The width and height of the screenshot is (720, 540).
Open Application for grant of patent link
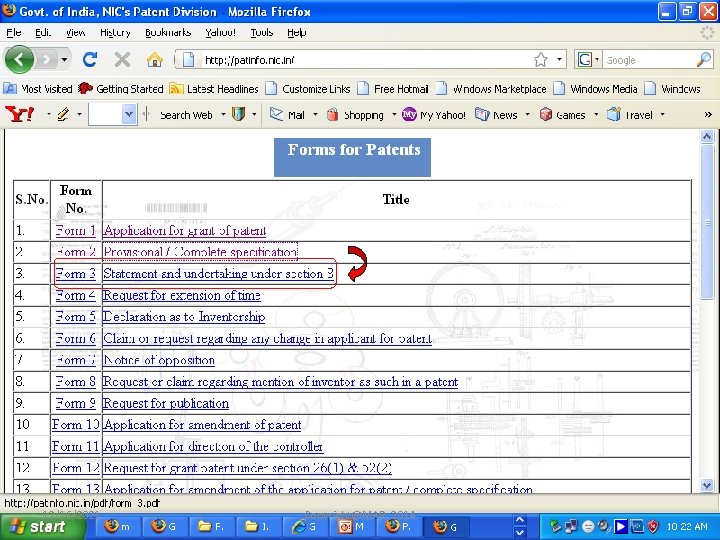[x=184, y=230]
